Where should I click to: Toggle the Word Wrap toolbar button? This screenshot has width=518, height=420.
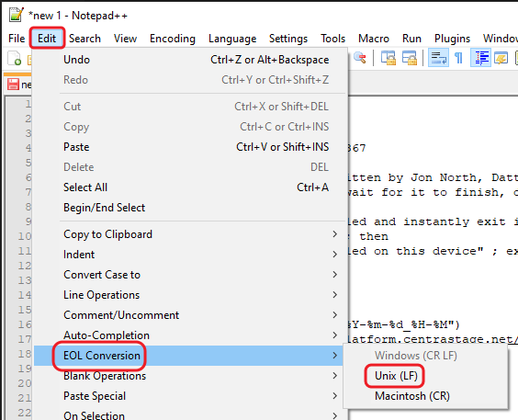click(438, 58)
